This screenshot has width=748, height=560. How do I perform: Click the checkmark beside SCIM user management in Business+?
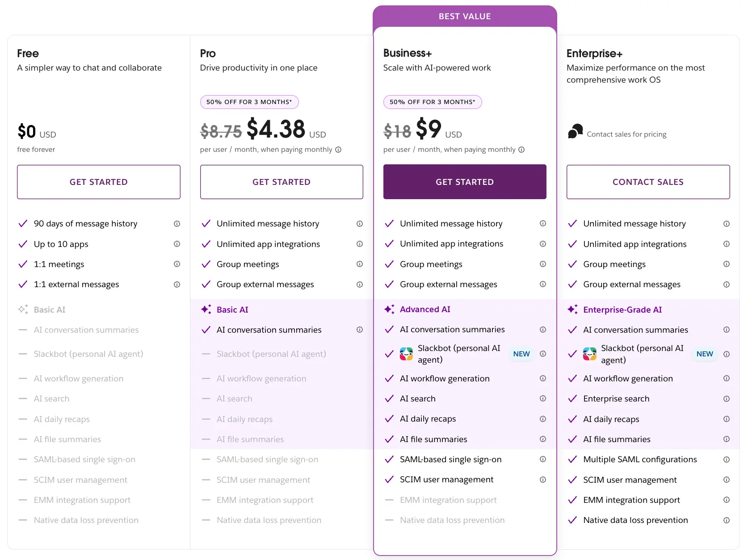[x=388, y=480]
